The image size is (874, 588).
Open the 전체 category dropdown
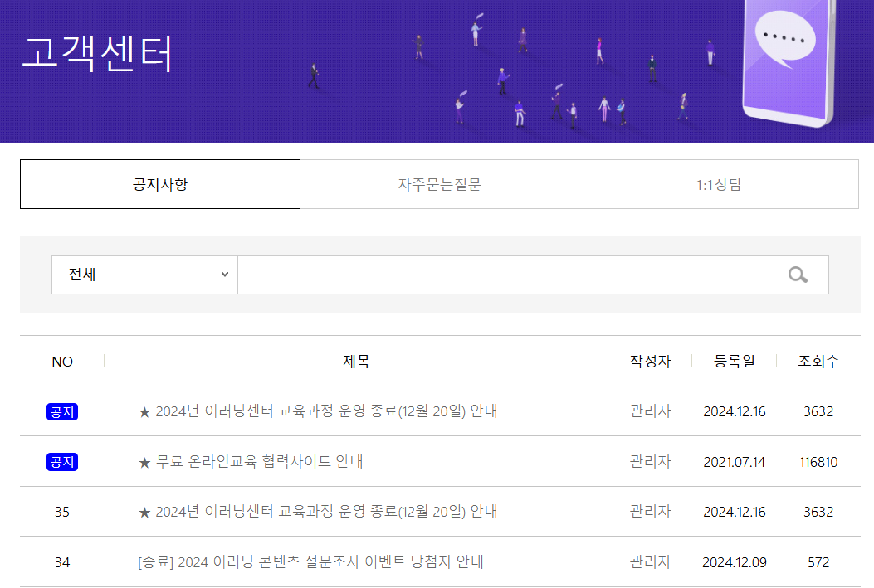point(144,275)
